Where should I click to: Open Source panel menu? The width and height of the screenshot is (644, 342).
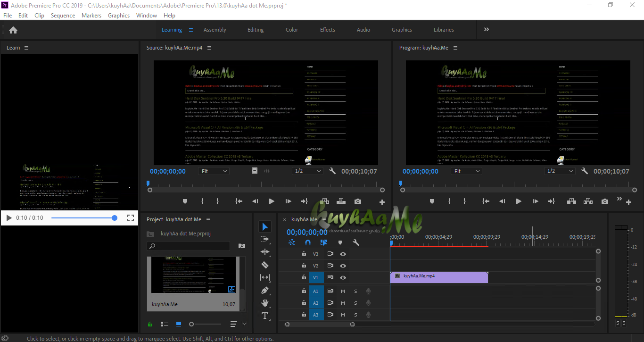(209, 48)
